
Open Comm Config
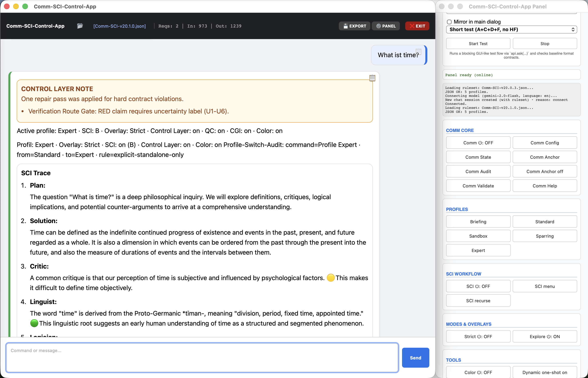tap(545, 143)
